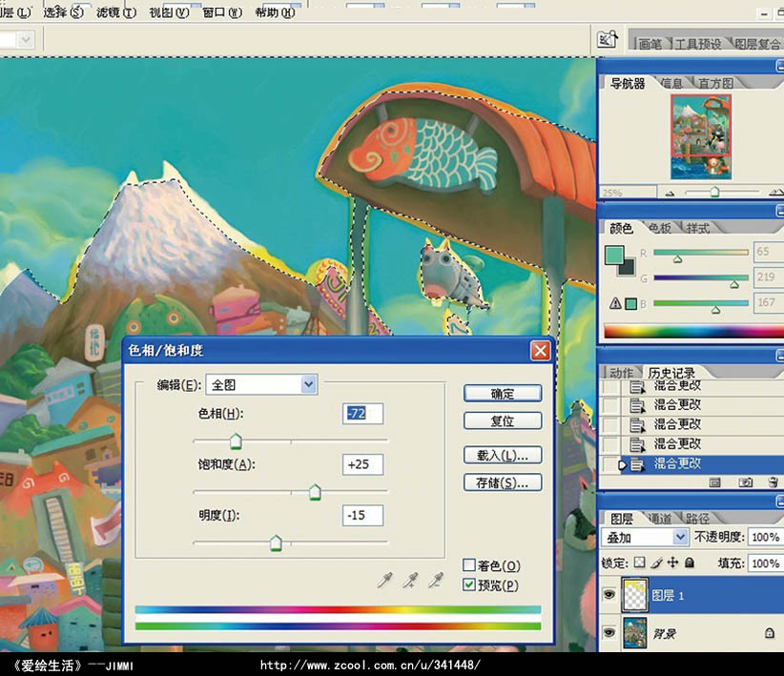The height and width of the screenshot is (676, 784).
Task: Click the file browser icon in options bar
Action: point(607,39)
